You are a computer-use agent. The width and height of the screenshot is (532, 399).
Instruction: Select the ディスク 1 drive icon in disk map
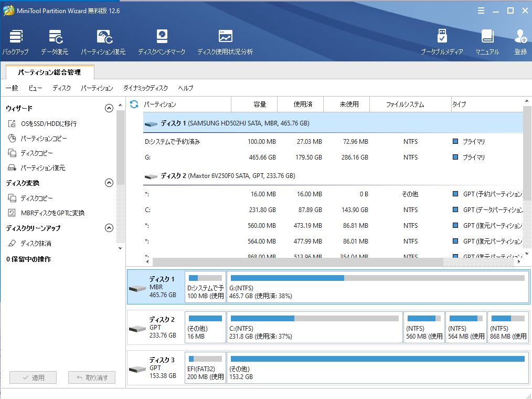pyautogui.click(x=137, y=289)
